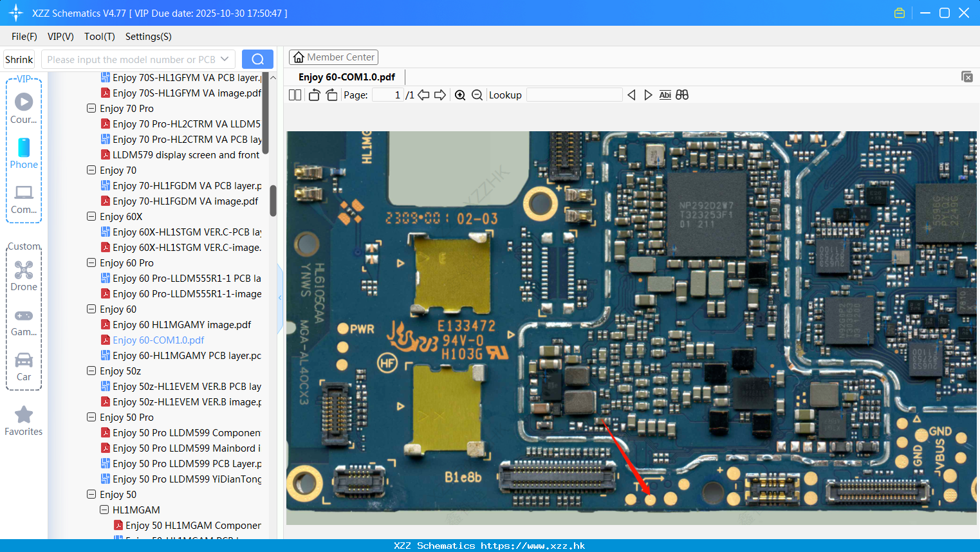Open Enjoy 70 Pro-HL2CTRM VA PCB layer file
The height and width of the screenshot is (552, 980).
(x=181, y=140)
